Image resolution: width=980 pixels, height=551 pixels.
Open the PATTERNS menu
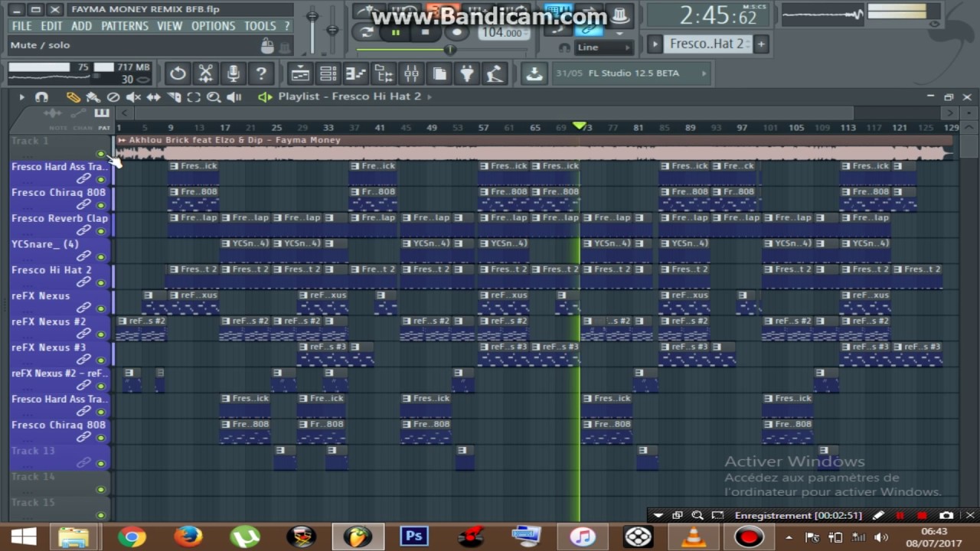(x=125, y=26)
